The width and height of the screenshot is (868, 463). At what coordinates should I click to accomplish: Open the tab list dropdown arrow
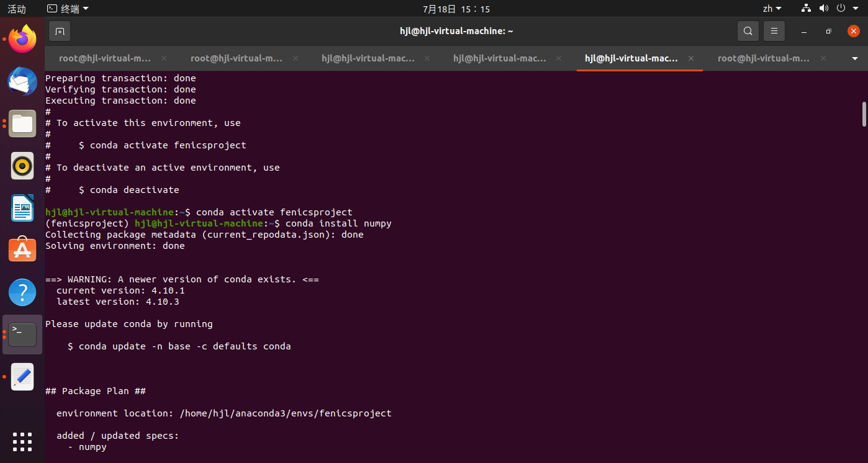(x=854, y=58)
